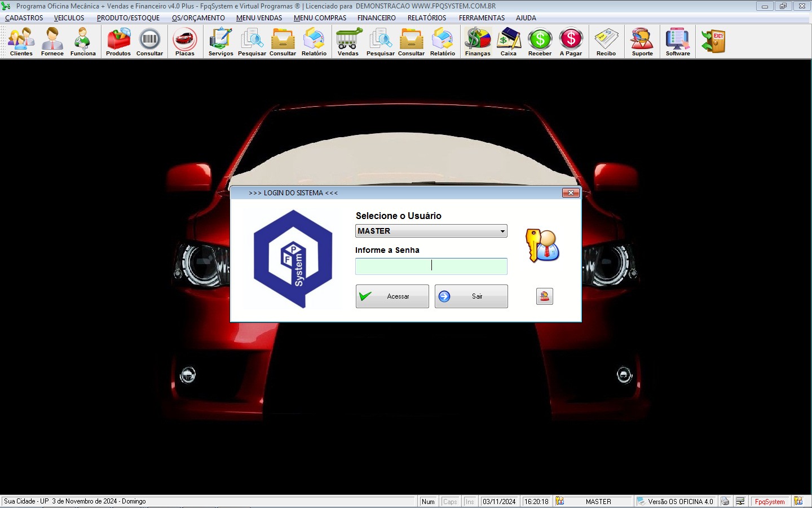Focus the Informe a Senha password field
This screenshot has height=508, width=812.
coord(431,266)
